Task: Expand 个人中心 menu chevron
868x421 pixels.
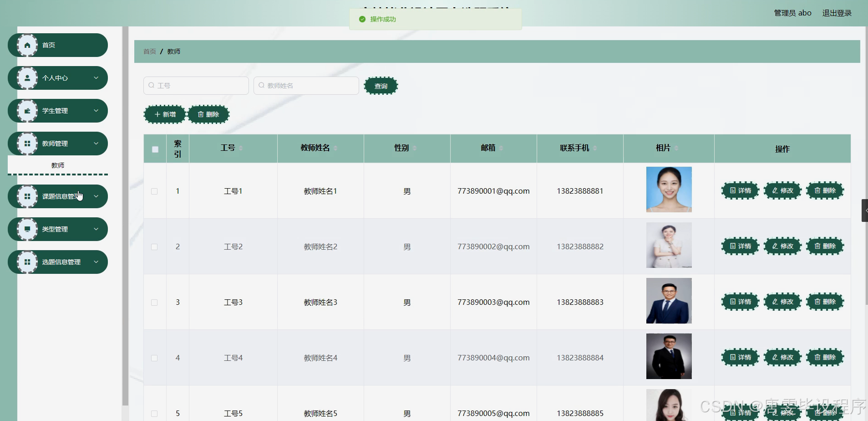Action: pos(96,78)
